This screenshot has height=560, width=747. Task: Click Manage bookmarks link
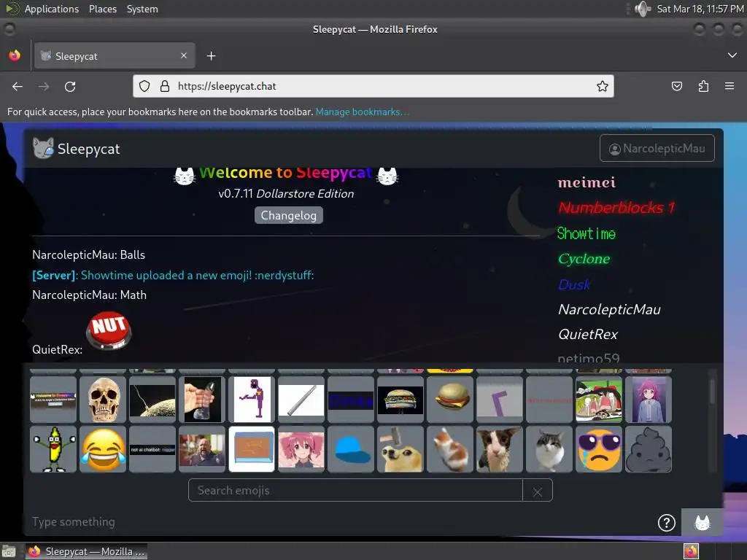point(362,112)
